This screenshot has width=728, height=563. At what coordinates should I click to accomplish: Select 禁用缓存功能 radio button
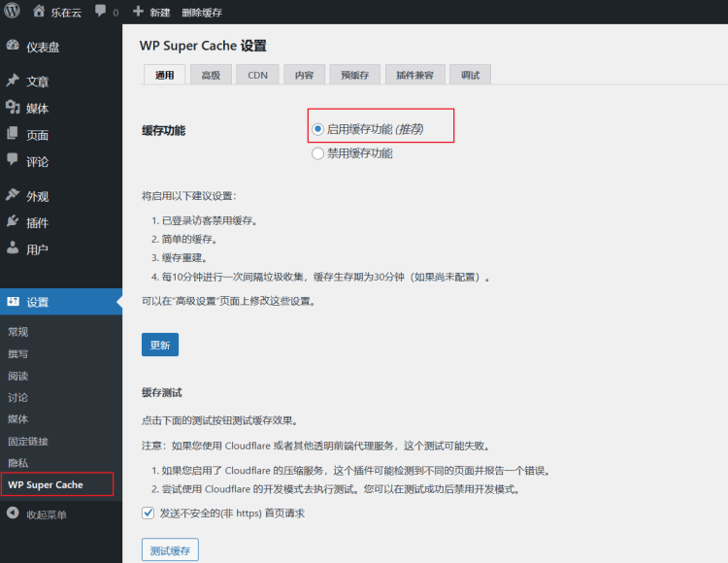pyautogui.click(x=317, y=153)
